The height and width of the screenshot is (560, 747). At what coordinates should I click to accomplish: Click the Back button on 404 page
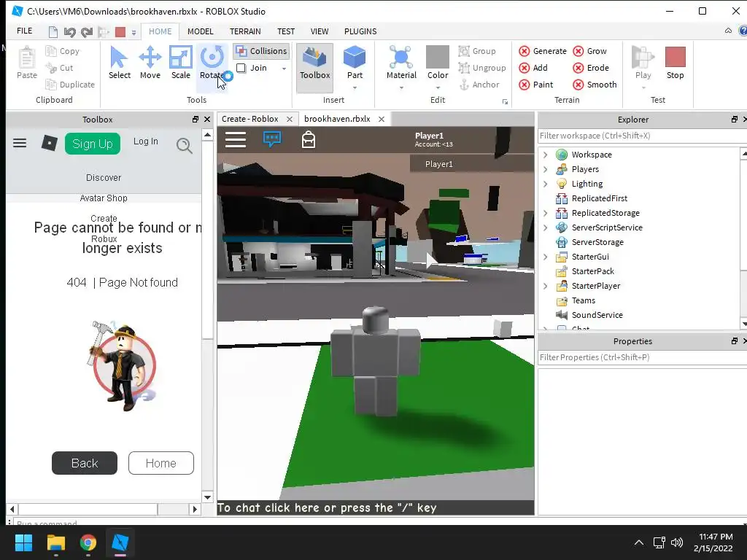pos(85,463)
